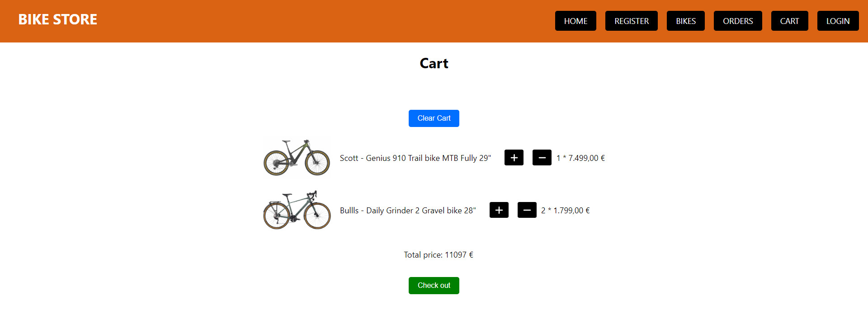Viewport: 868px width, 310px height.
Task: Browse the BIKES catalog
Action: pyautogui.click(x=685, y=21)
